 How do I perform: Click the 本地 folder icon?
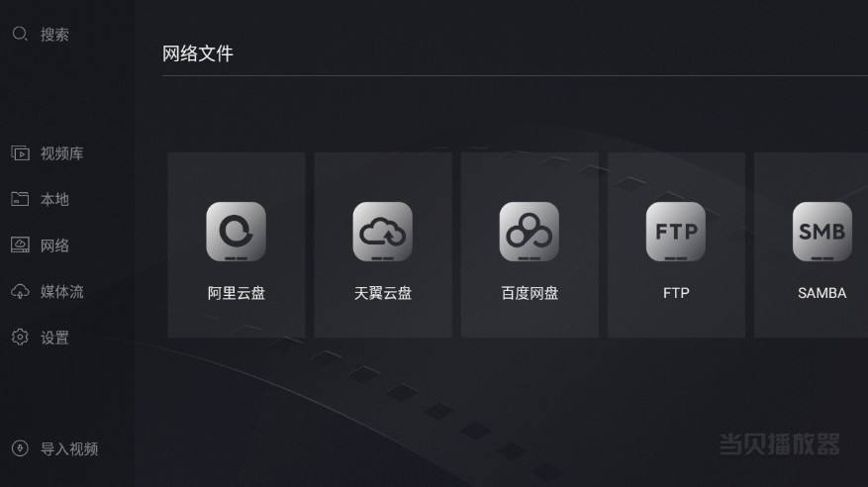pos(20,199)
